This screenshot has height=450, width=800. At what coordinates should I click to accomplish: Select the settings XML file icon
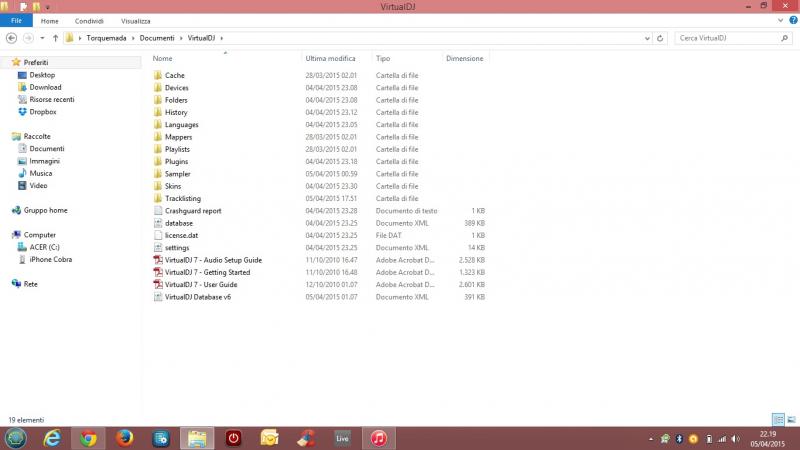click(x=158, y=247)
